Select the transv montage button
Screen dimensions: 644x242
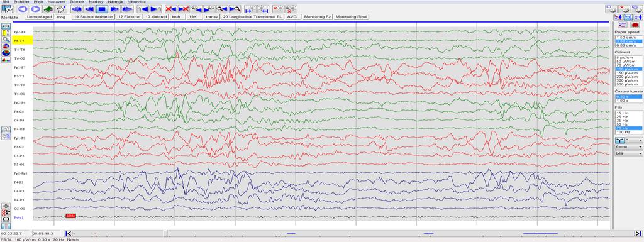(211, 17)
